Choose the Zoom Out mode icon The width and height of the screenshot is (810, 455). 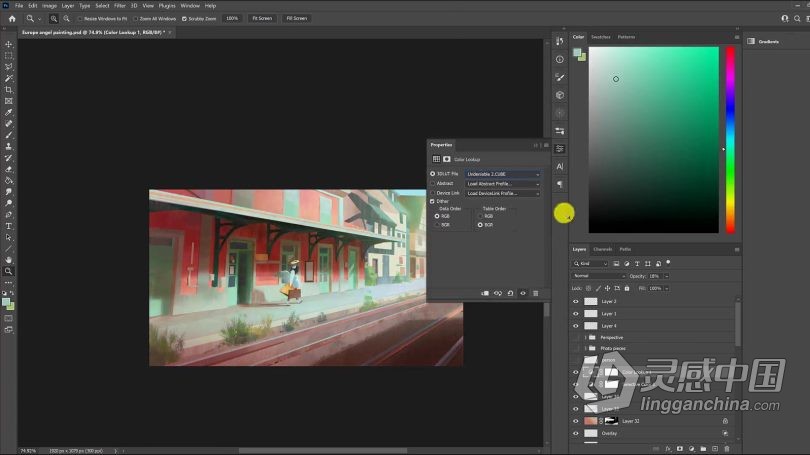coord(67,19)
